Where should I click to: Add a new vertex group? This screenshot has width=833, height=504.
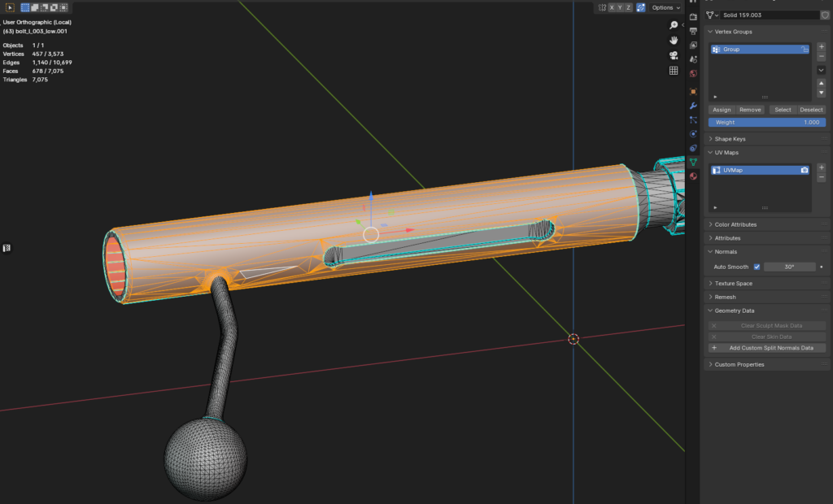point(822,46)
